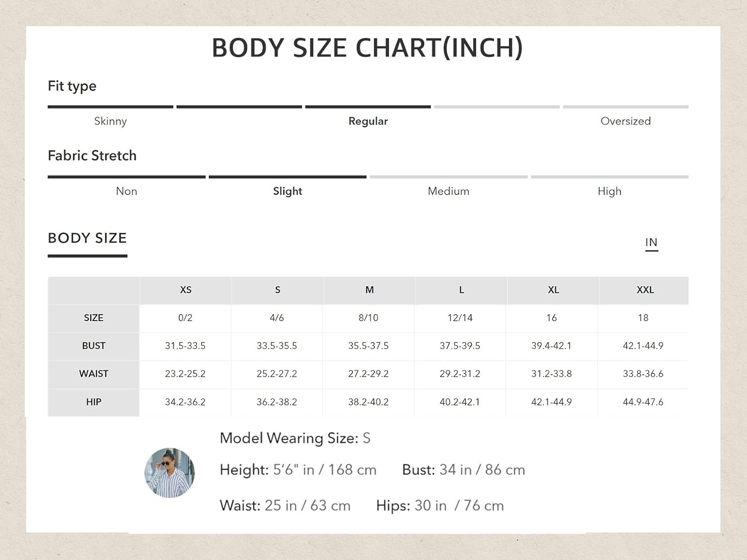Screen dimensions: 747x560
Task: Click the BUST row header
Action: 94,346
